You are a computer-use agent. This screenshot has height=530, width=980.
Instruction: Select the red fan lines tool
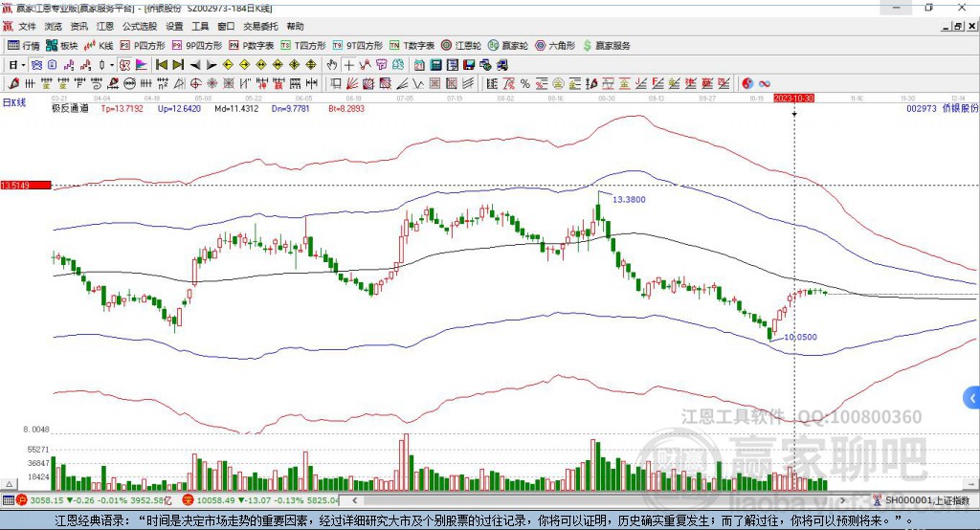coord(352,84)
